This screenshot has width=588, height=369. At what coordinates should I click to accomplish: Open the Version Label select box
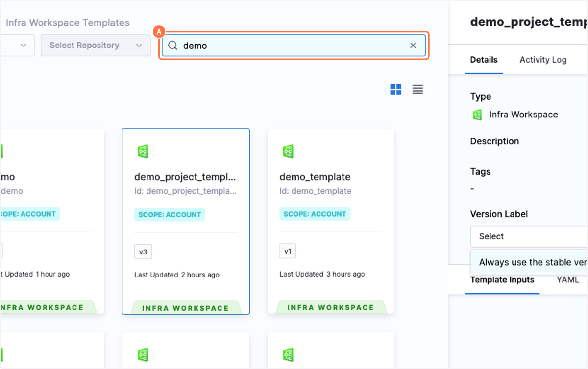[x=529, y=236]
